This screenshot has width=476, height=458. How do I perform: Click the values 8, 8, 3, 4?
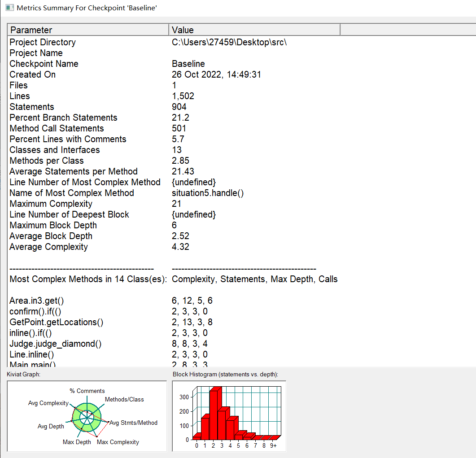[190, 344]
